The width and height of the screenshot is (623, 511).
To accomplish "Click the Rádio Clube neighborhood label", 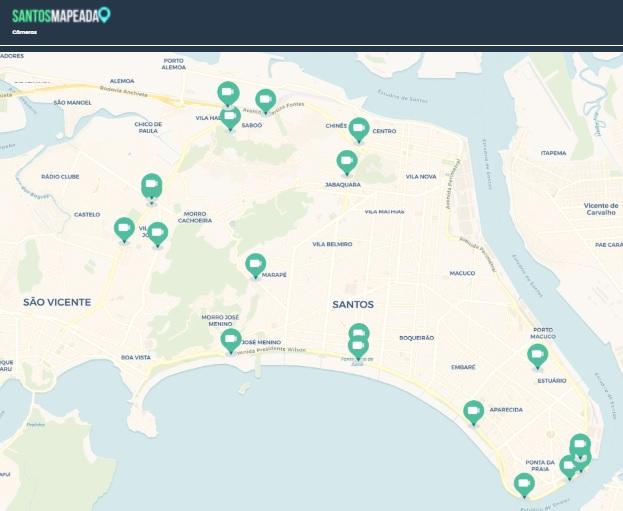I will [x=60, y=176].
